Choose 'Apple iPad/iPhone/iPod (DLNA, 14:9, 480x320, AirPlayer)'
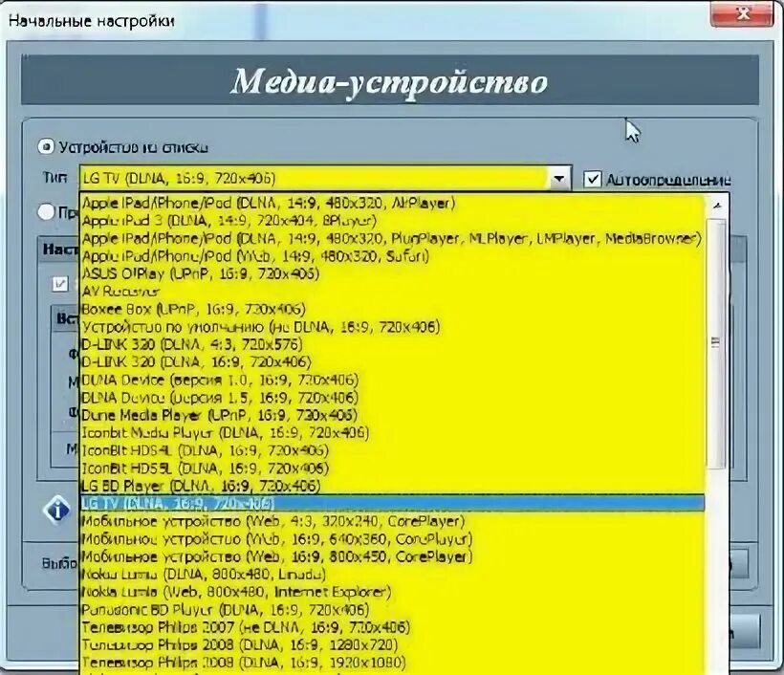Viewport: 784px width, 675px height. [x=392, y=203]
